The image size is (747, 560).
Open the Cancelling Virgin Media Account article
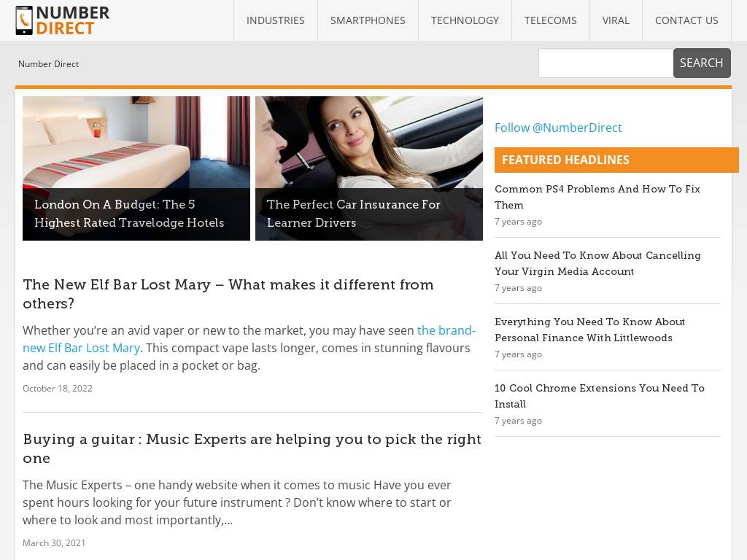click(597, 263)
